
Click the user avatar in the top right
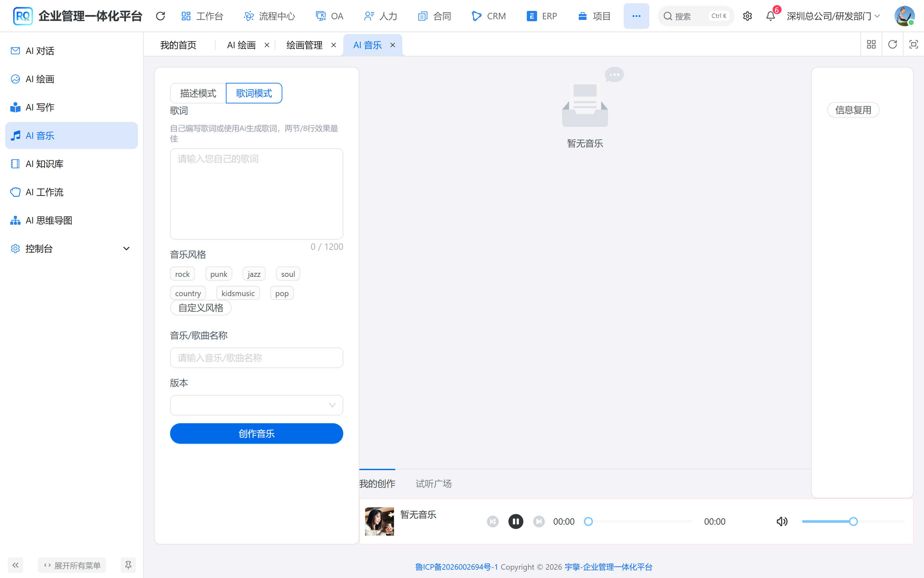coord(904,16)
